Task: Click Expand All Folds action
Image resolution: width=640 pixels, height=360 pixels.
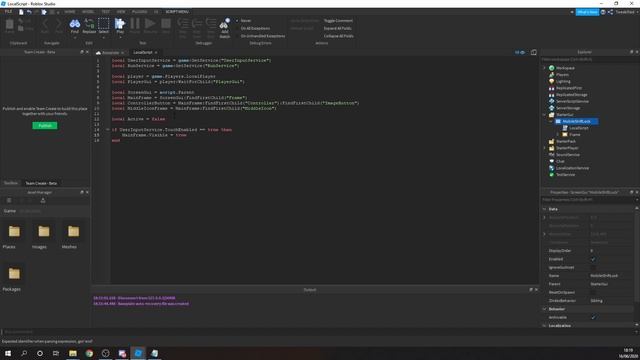Action: pyautogui.click(x=338, y=28)
